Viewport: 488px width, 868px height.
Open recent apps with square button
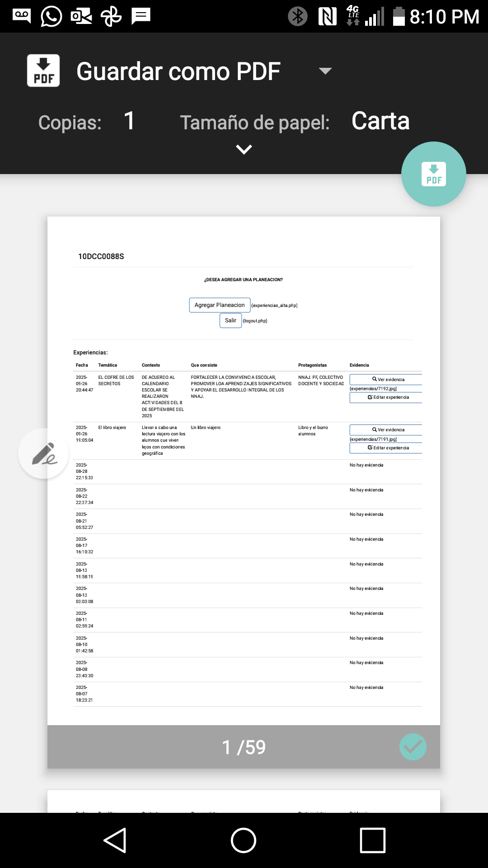coord(372,840)
